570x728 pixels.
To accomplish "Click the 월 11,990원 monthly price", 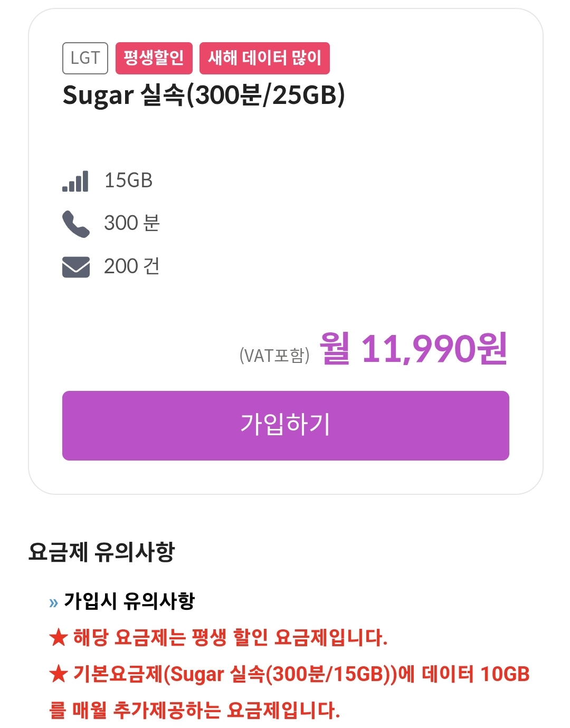I will 413,349.
